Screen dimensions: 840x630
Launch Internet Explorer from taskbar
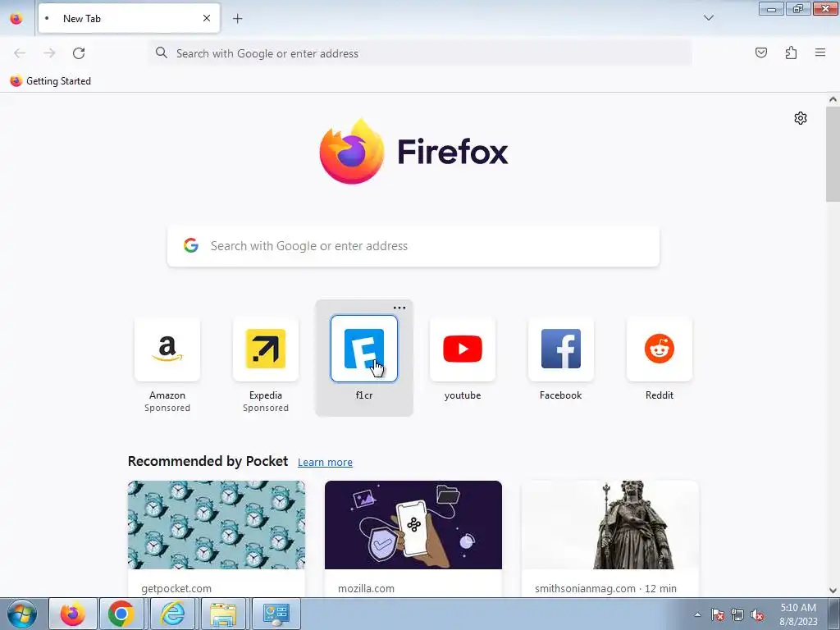[x=172, y=614]
